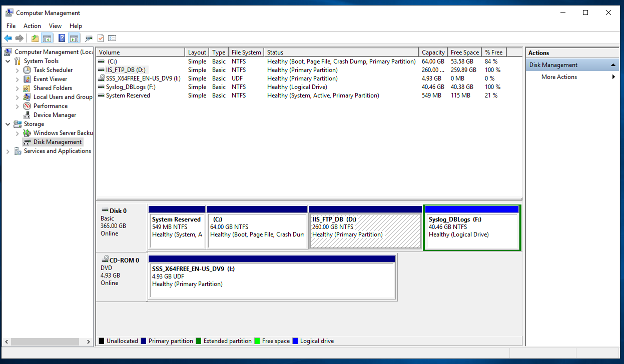This screenshot has width=624, height=364.
Task: Sort by Free Space column header
Action: pos(464,52)
